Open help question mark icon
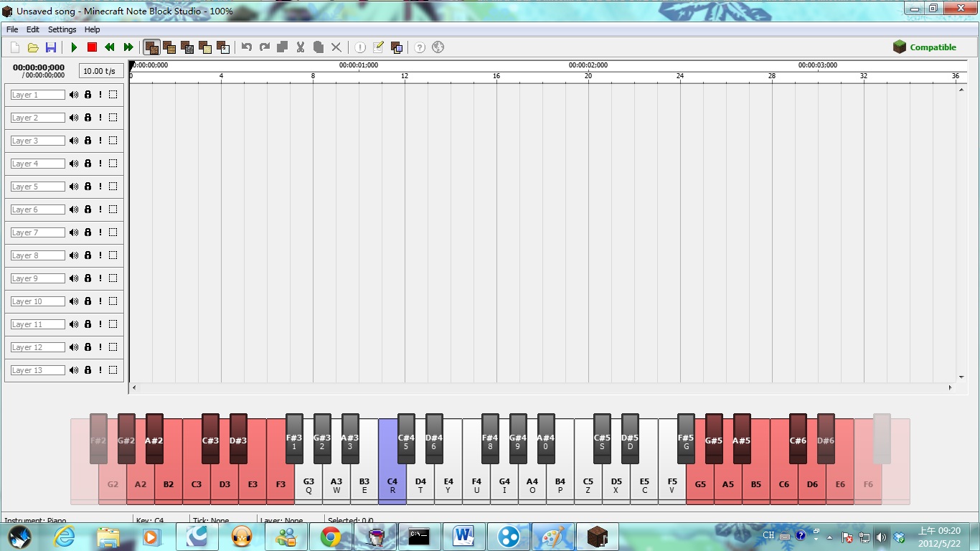Screen dimensions: 980x551 point(420,47)
